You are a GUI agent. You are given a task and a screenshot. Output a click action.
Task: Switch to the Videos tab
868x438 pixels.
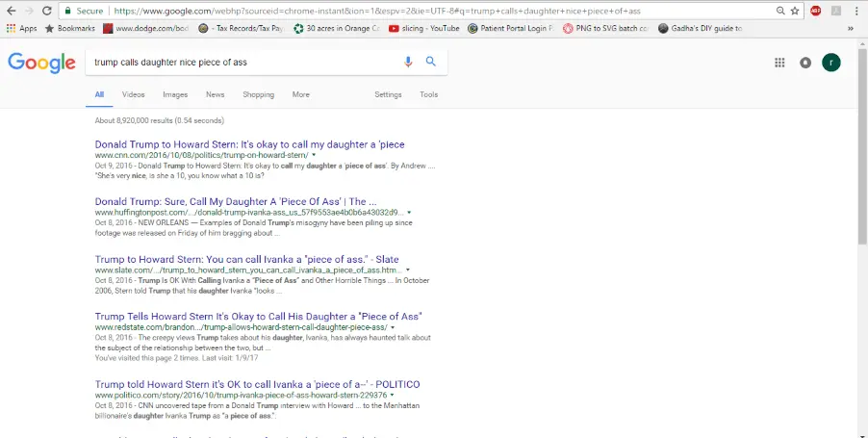pyautogui.click(x=134, y=94)
